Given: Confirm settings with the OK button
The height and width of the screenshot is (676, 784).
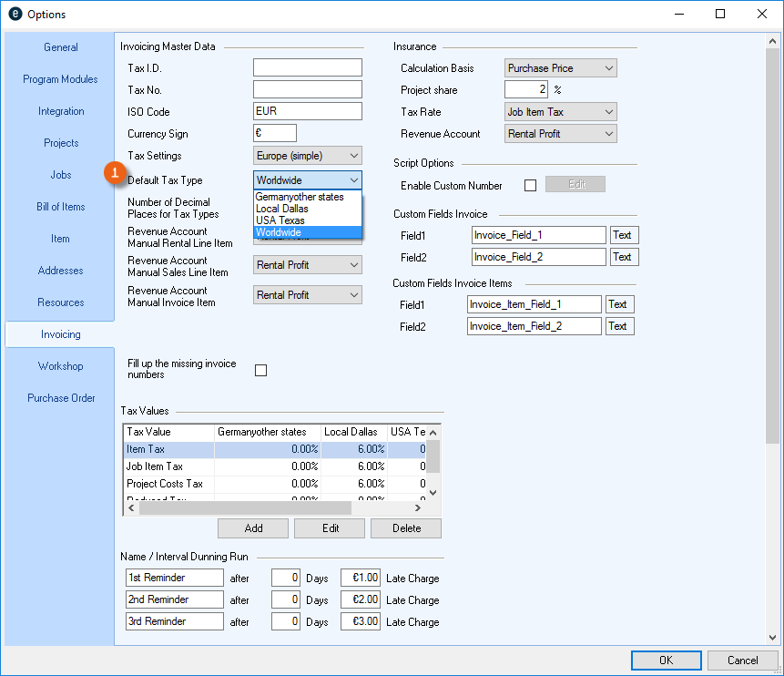Looking at the screenshot, I should tap(666, 661).
